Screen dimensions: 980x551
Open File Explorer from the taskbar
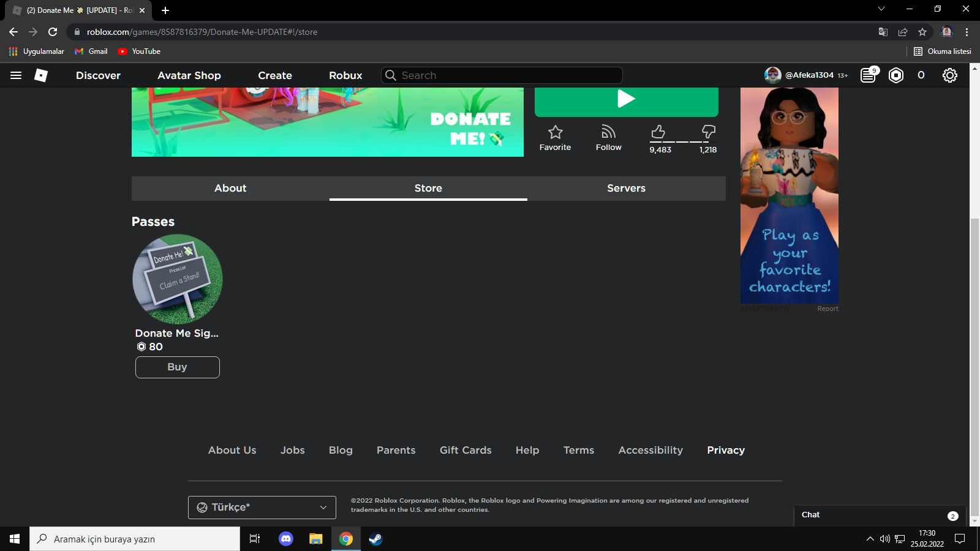coord(316,539)
